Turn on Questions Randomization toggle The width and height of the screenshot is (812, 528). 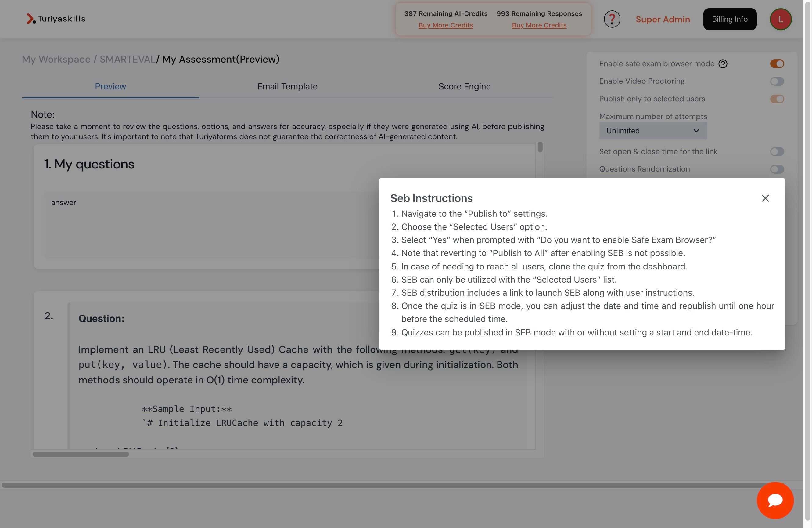coord(777,169)
